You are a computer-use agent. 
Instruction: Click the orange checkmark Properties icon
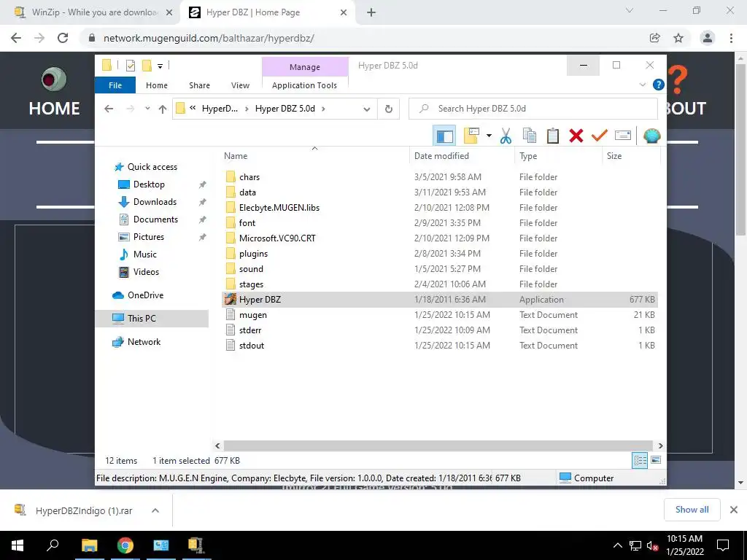pos(600,136)
